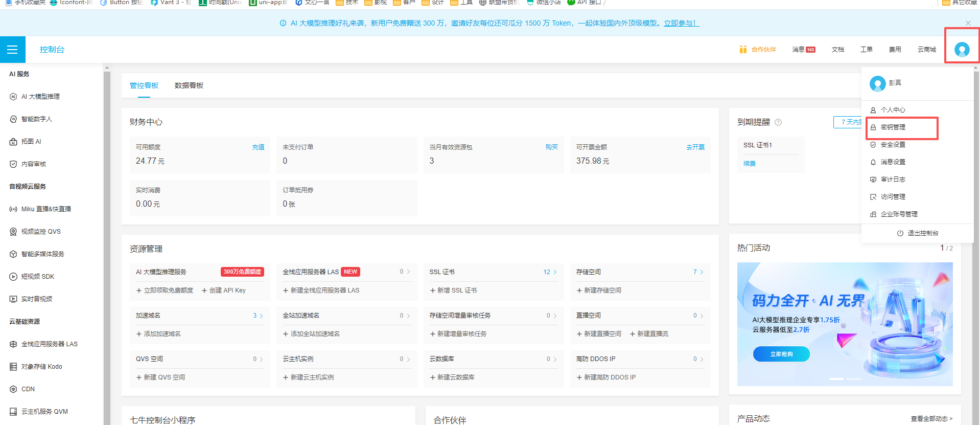Click the user avatar icon in header
Screen dimensions: 980x425
coord(962,50)
